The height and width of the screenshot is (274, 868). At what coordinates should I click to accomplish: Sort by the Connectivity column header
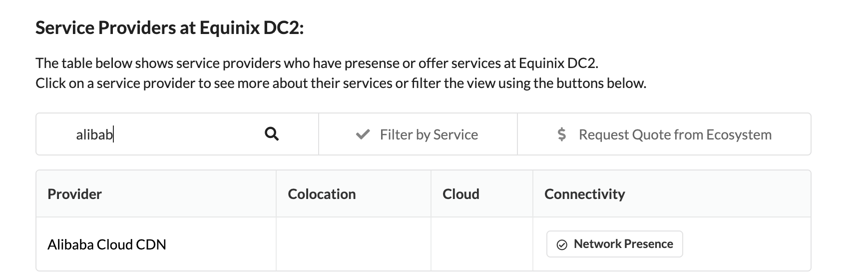pos(584,194)
